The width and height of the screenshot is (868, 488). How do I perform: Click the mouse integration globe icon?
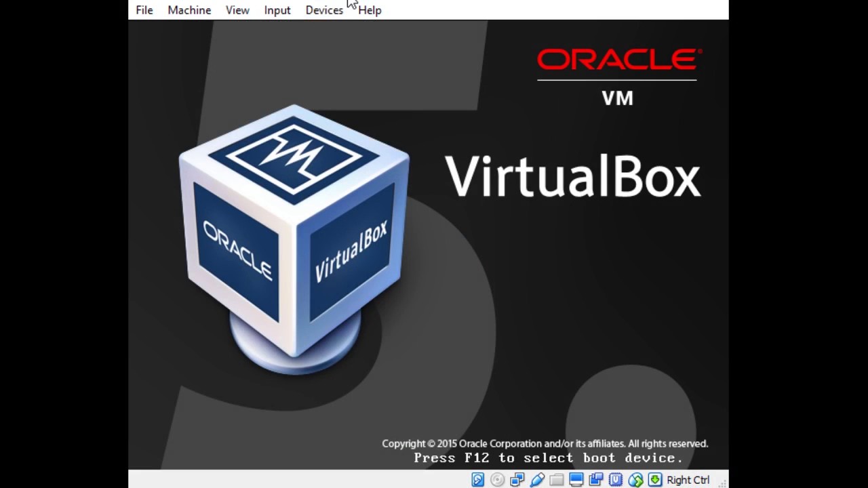(635, 480)
